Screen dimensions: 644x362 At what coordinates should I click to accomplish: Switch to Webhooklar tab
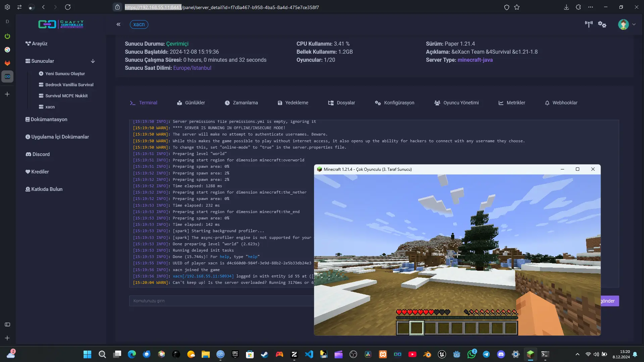(x=561, y=103)
